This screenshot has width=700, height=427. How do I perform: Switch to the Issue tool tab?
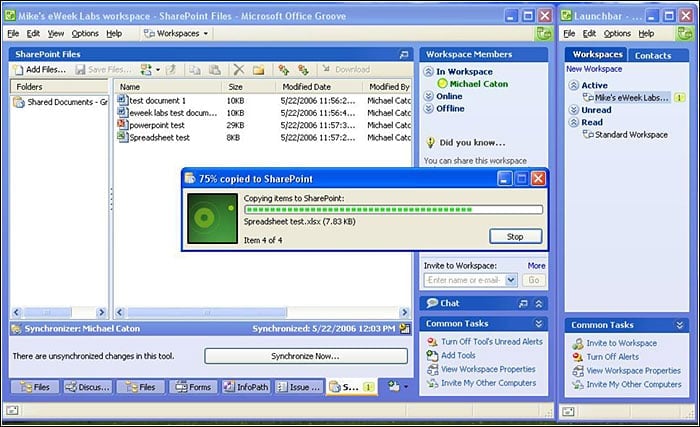click(299, 387)
